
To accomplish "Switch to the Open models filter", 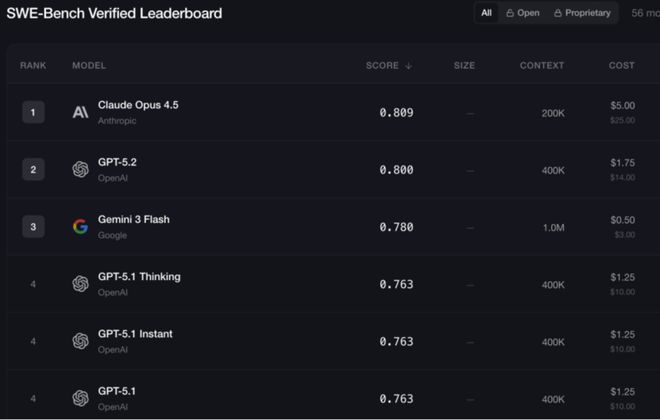I will pos(523,13).
